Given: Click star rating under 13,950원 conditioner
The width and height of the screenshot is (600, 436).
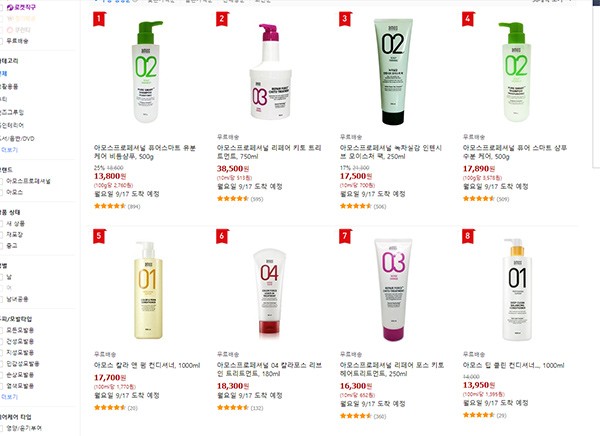Looking at the screenshot, I should (479, 415).
